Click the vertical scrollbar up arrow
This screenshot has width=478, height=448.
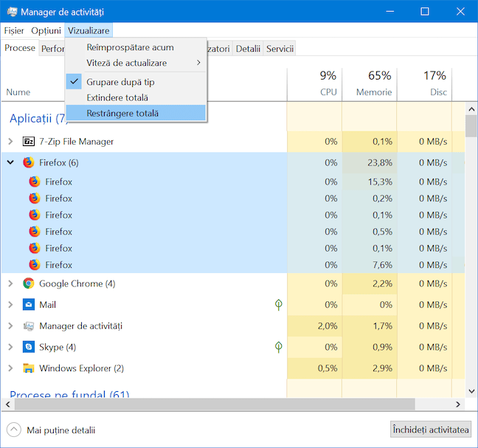click(471, 109)
